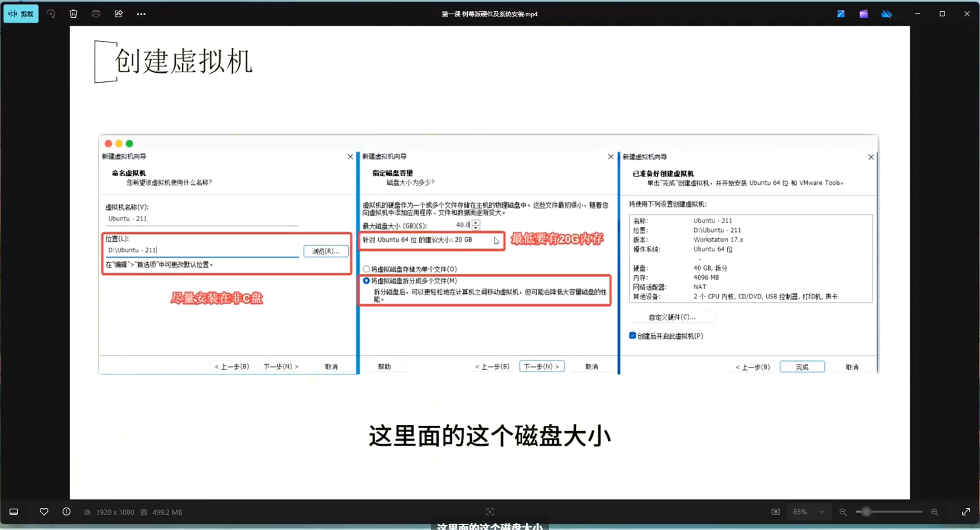The width and height of the screenshot is (980, 530).
Task: Click the print icon
Action: point(96,14)
